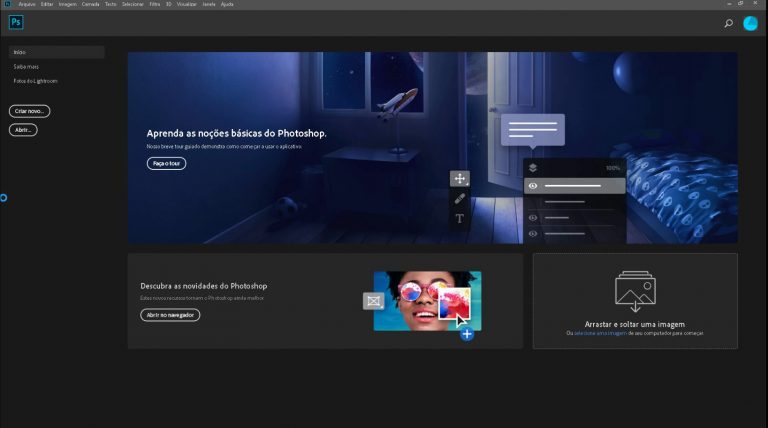Open the 3D menu
Screen dimensions: 768x428
coord(168,4)
